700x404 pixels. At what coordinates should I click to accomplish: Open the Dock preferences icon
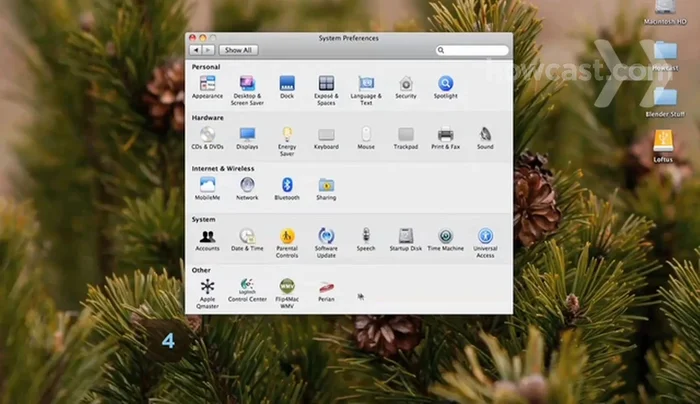point(287,84)
